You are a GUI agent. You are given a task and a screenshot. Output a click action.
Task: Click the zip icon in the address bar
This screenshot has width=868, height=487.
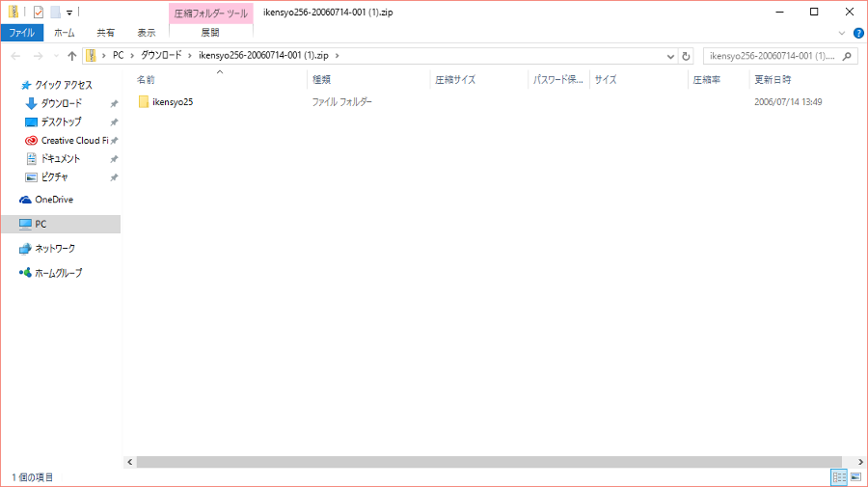pyautogui.click(x=91, y=55)
